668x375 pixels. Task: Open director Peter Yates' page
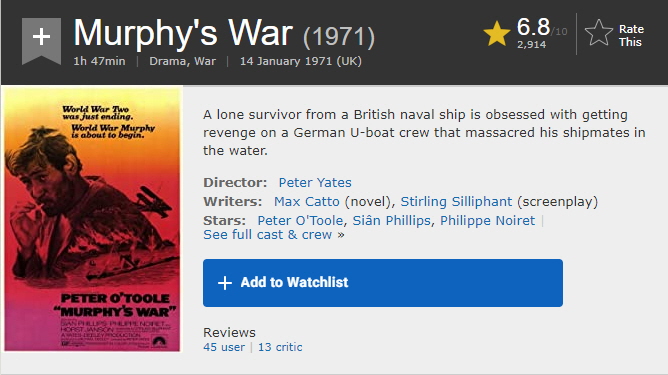315,182
